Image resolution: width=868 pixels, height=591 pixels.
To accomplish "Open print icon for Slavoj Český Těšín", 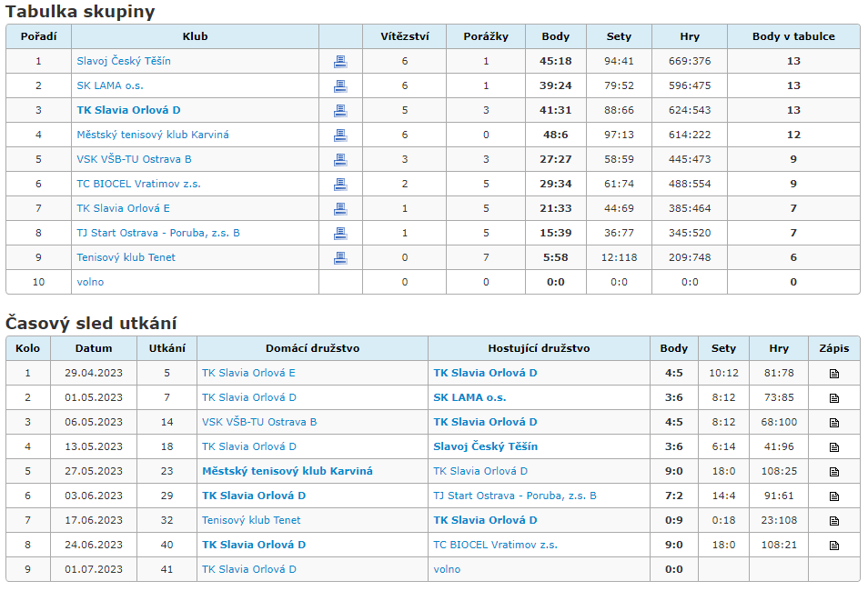I will pyautogui.click(x=340, y=62).
